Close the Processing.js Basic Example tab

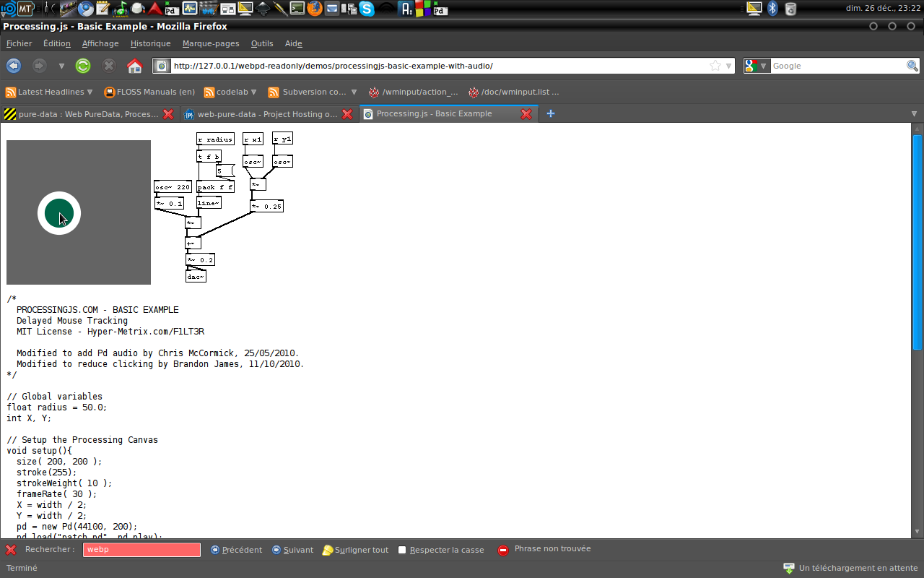[526, 114]
